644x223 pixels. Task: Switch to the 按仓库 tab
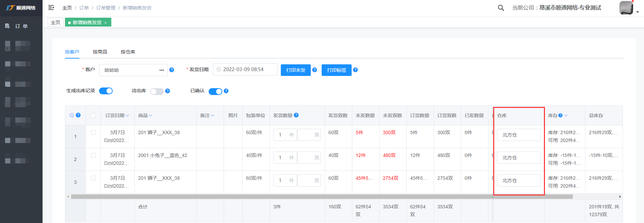[128, 52]
